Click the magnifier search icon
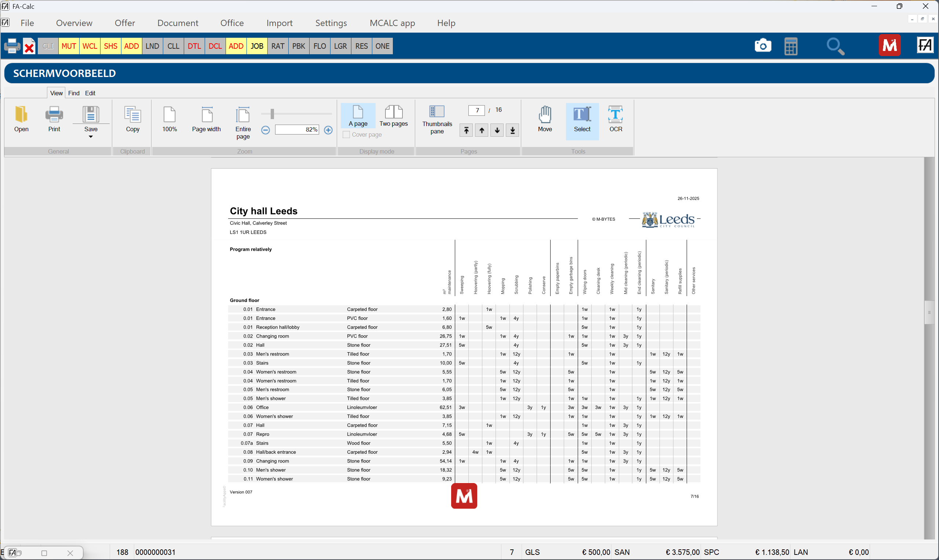Image resolution: width=939 pixels, height=560 pixels. coord(835,46)
